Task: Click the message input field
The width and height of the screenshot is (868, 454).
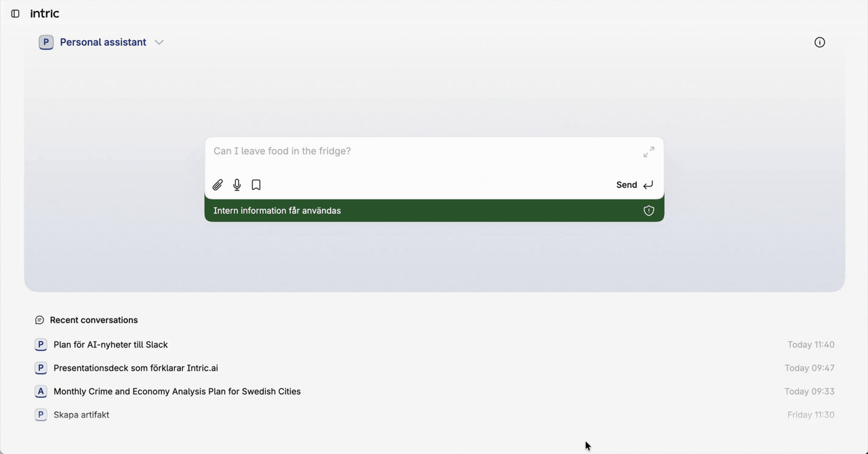Action: [420, 151]
